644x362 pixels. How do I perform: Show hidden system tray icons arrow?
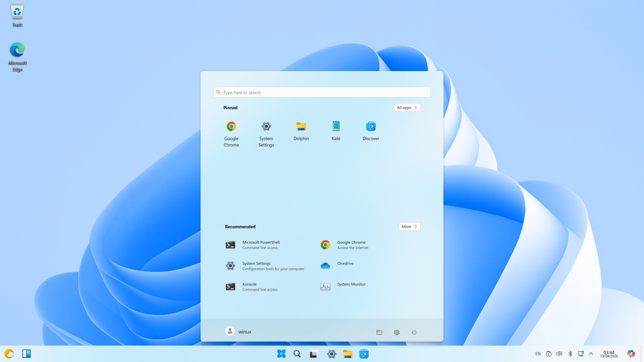click(x=591, y=354)
